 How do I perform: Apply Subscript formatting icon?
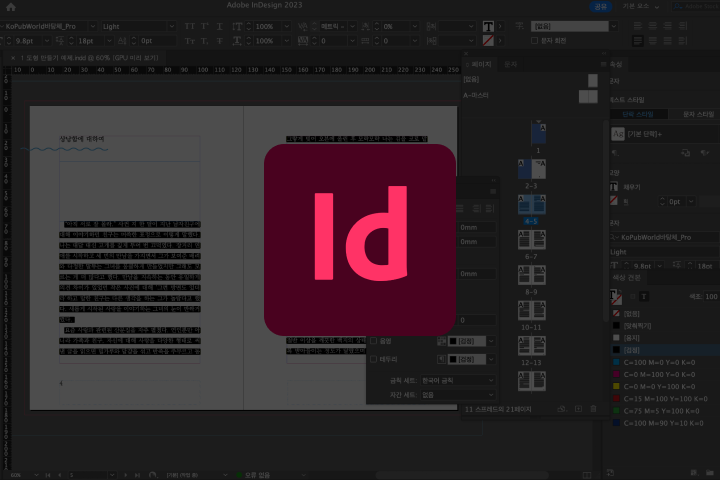(205, 41)
